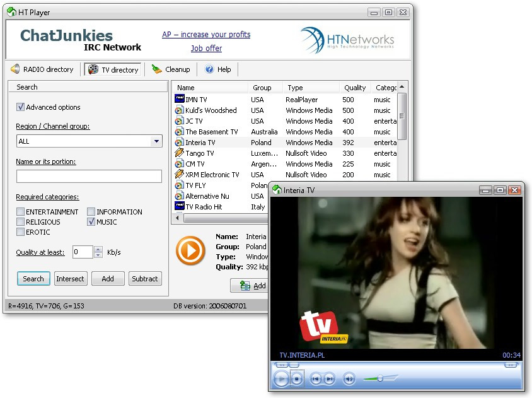Image resolution: width=532 pixels, height=398 pixels.
Task: Select the XRM Electronic TV channel name
Action: coord(212,175)
